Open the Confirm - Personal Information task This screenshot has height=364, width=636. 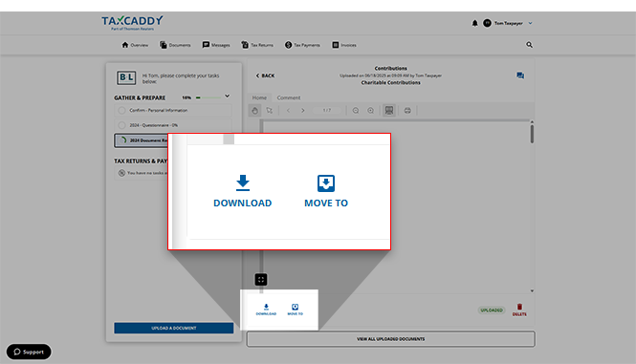(x=173, y=110)
